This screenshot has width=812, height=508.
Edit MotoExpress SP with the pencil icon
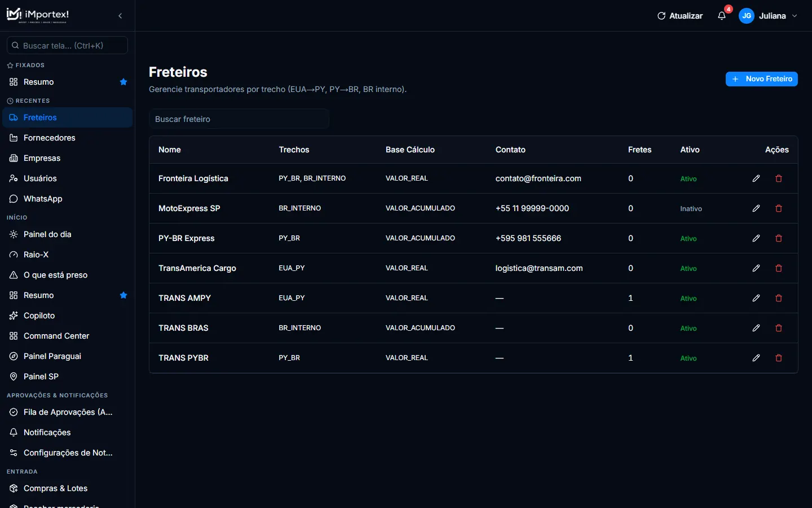point(756,208)
